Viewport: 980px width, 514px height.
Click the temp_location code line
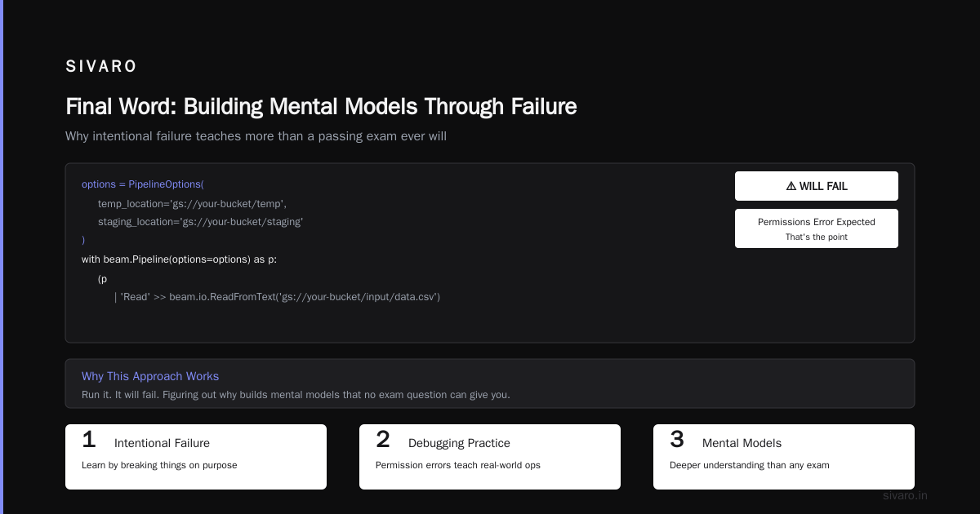point(192,203)
